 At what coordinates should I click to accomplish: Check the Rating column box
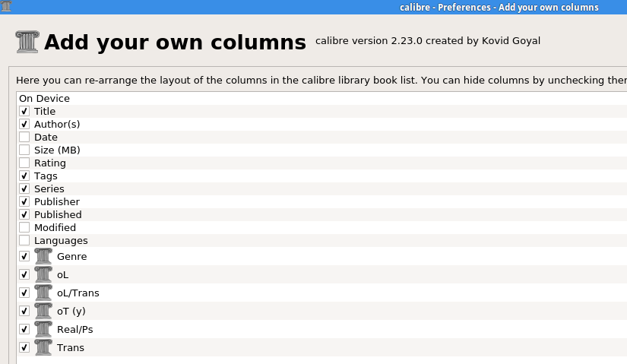(24, 163)
